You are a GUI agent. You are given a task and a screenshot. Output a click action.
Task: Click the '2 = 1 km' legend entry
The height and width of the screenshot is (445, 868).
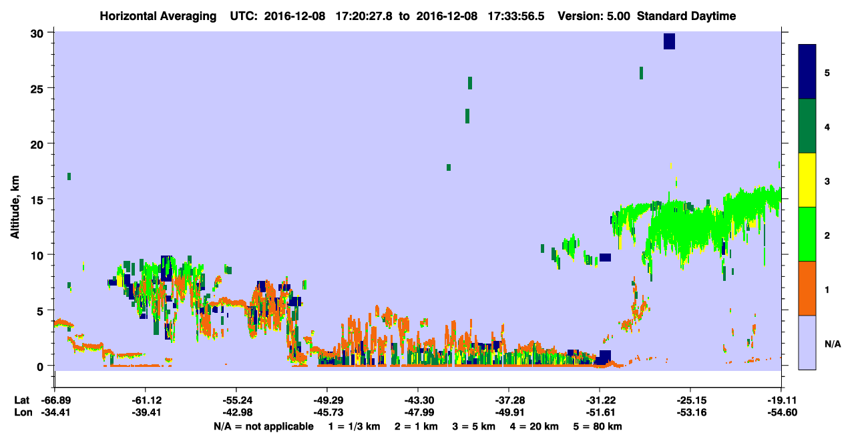coord(417,426)
